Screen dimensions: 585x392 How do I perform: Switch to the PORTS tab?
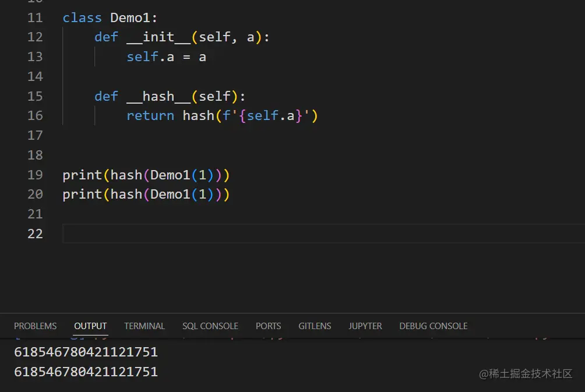tap(268, 326)
